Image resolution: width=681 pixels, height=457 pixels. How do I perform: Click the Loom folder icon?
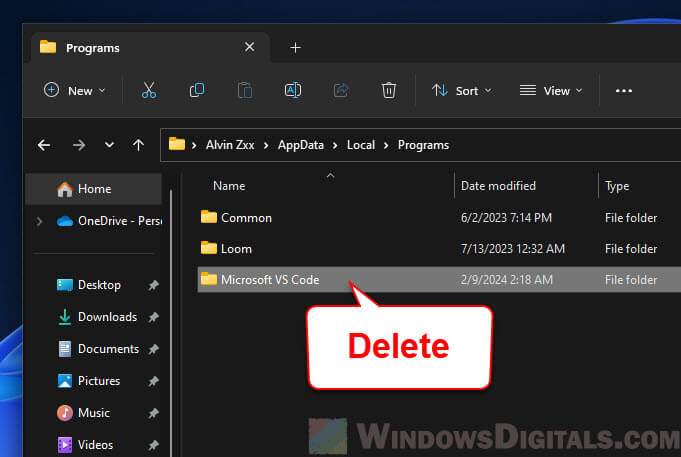208,248
